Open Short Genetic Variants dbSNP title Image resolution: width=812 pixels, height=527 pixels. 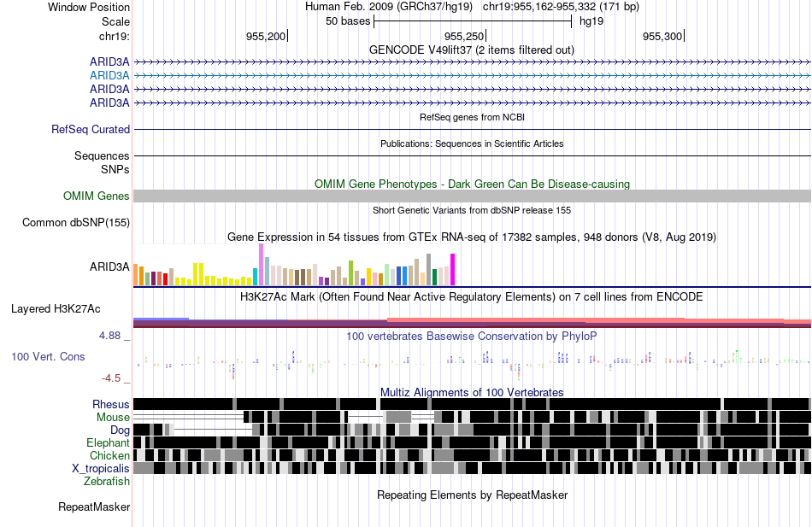click(472, 211)
